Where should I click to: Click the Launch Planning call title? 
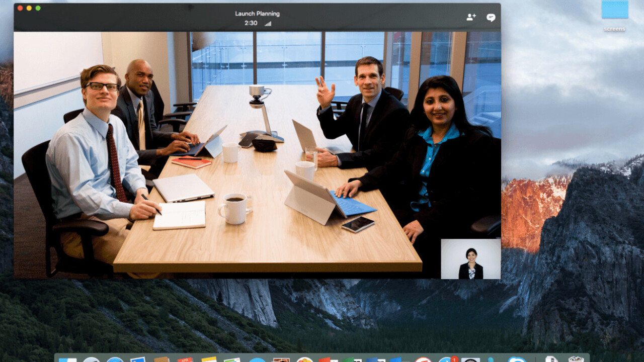click(x=257, y=14)
